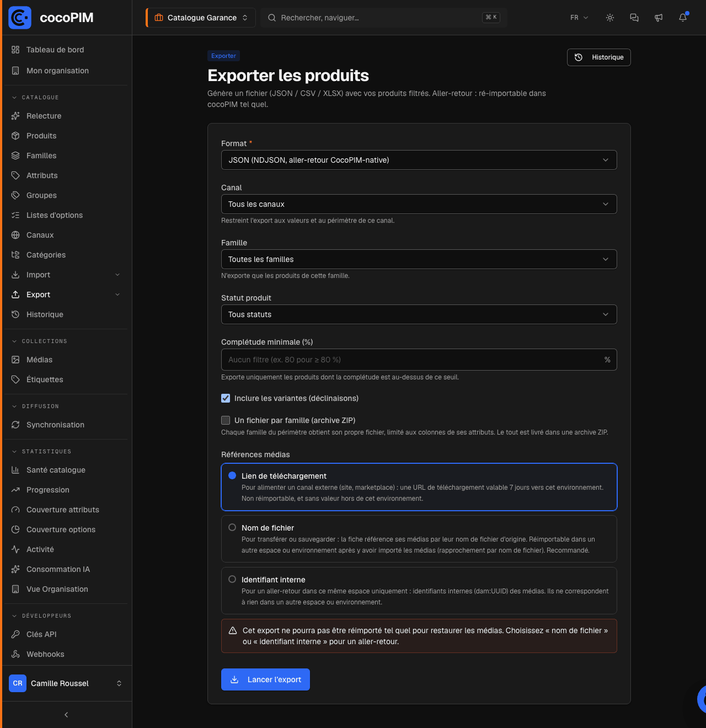Image resolution: width=706 pixels, height=728 pixels.
Task: Open the Statut produit dropdown
Action: coord(419,314)
